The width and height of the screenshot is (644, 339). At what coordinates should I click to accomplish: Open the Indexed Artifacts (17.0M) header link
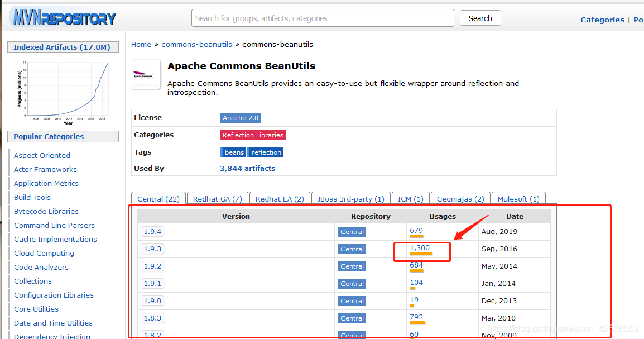(x=62, y=47)
